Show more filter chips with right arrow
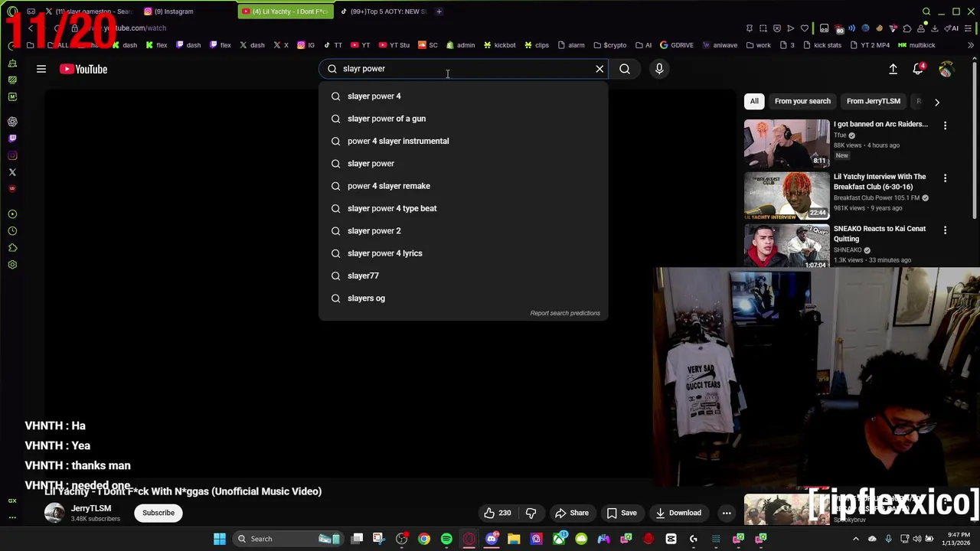Image resolution: width=980 pixels, height=551 pixels. click(x=936, y=102)
